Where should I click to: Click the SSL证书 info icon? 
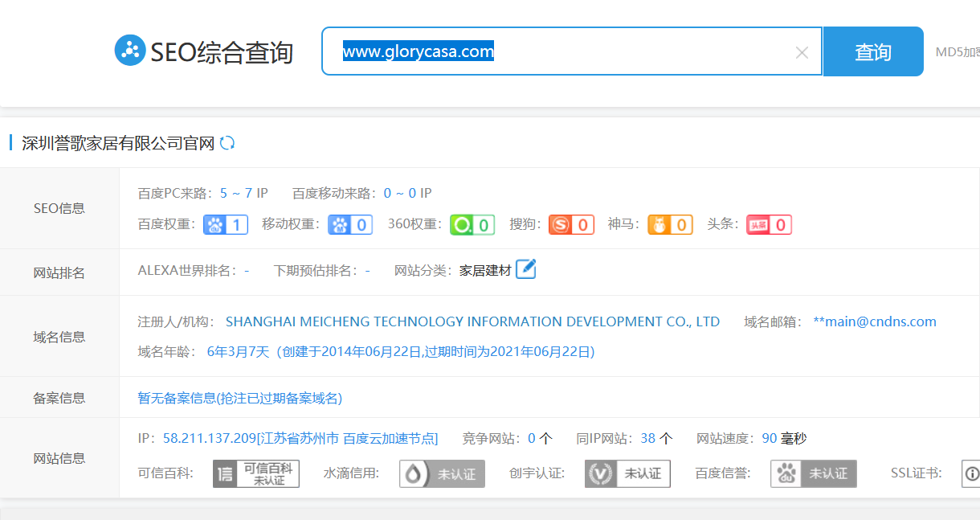[x=971, y=473]
